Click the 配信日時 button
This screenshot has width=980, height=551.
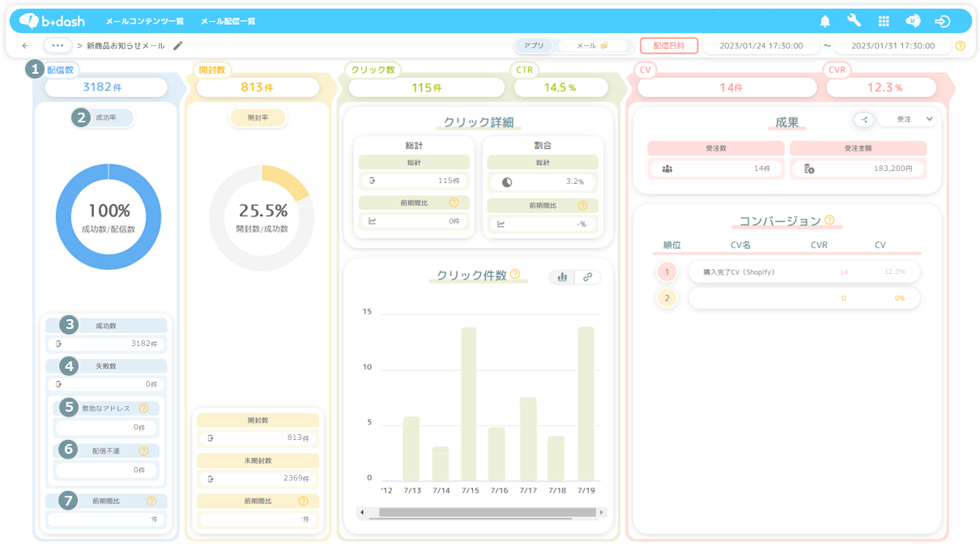point(669,46)
